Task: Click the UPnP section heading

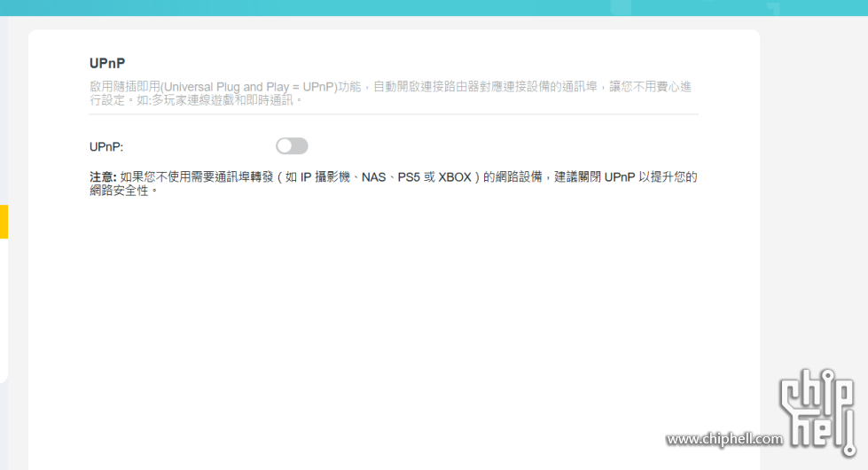Action: (x=107, y=64)
